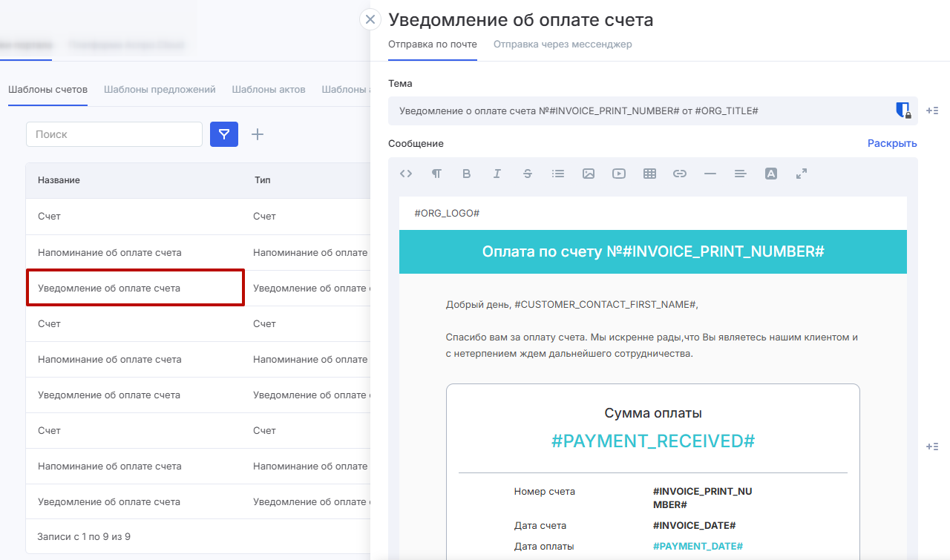This screenshot has height=560, width=950.
Task: Expand editor to fullscreen mode
Action: point(802,174)
